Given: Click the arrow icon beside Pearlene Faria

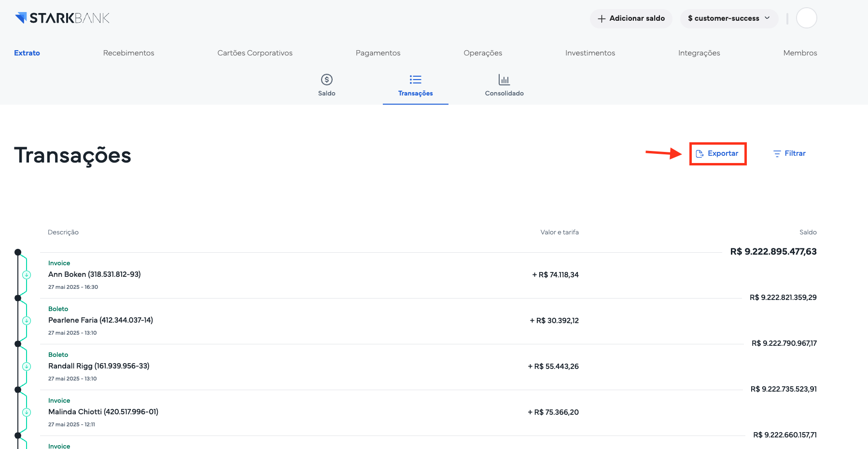Looking at the screenshot, I should [x=27, y=321].
